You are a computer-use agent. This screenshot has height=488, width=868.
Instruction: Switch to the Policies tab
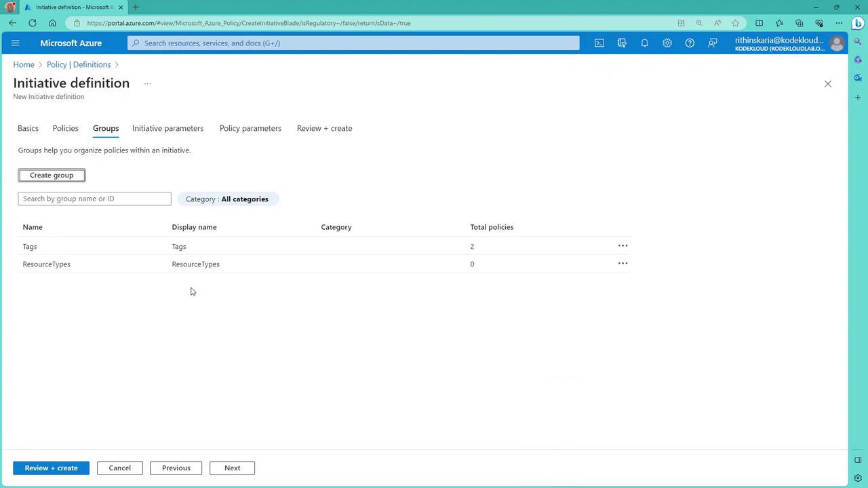click(65, 128)
